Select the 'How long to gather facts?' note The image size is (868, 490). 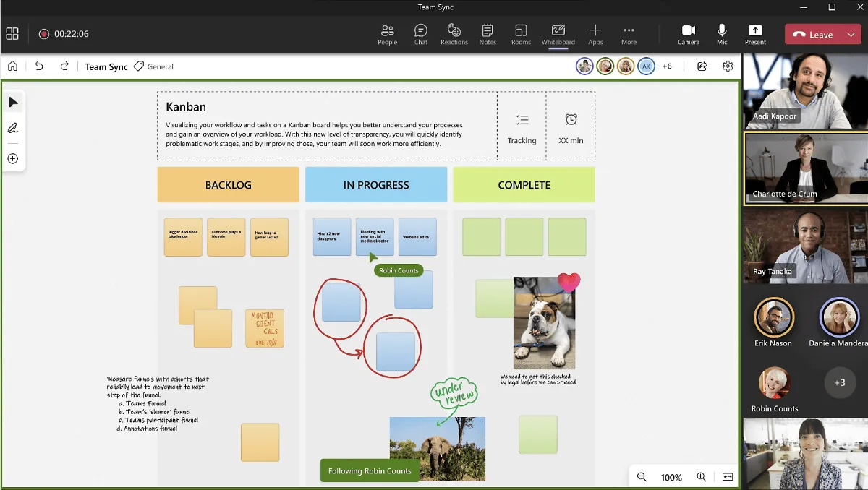[x=269, y=237]
